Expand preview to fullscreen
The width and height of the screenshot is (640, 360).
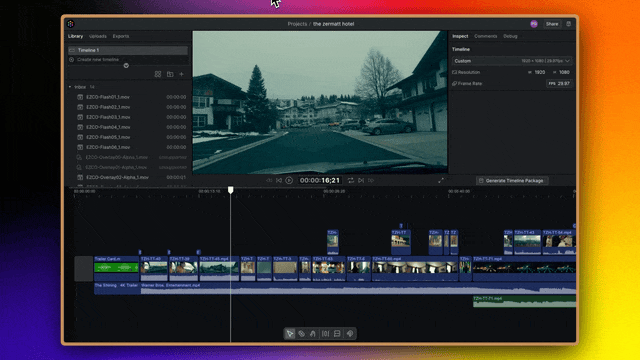point(441,180)
